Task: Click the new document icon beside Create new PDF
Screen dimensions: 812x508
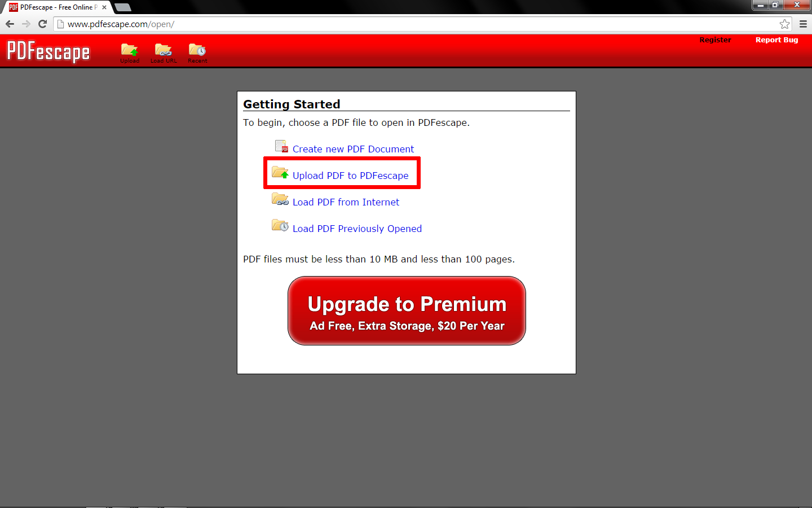Action: point(281,147)
